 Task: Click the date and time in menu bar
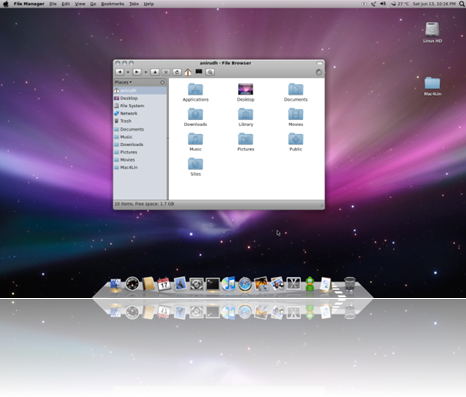tap(434, 4)
